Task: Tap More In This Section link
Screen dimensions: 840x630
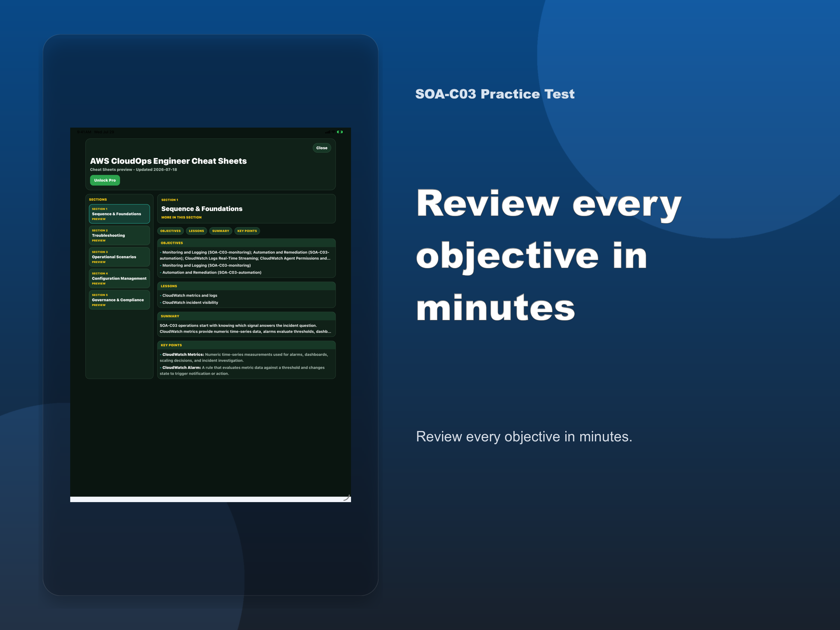Action: pos(182,218)
